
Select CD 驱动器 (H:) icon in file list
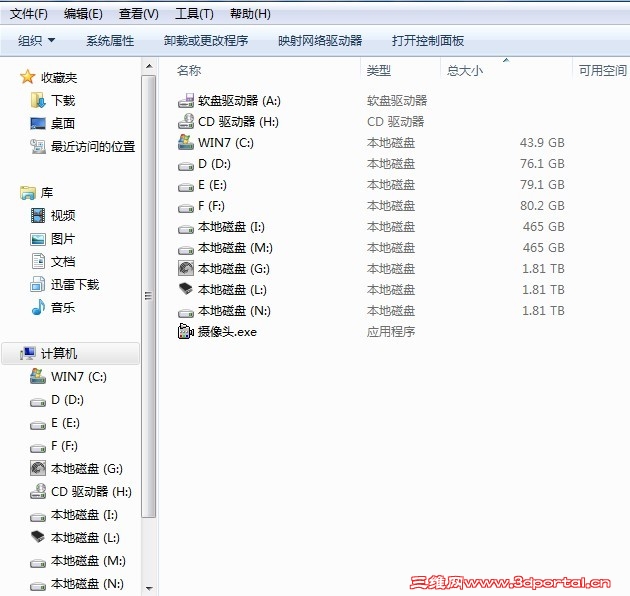186,121
